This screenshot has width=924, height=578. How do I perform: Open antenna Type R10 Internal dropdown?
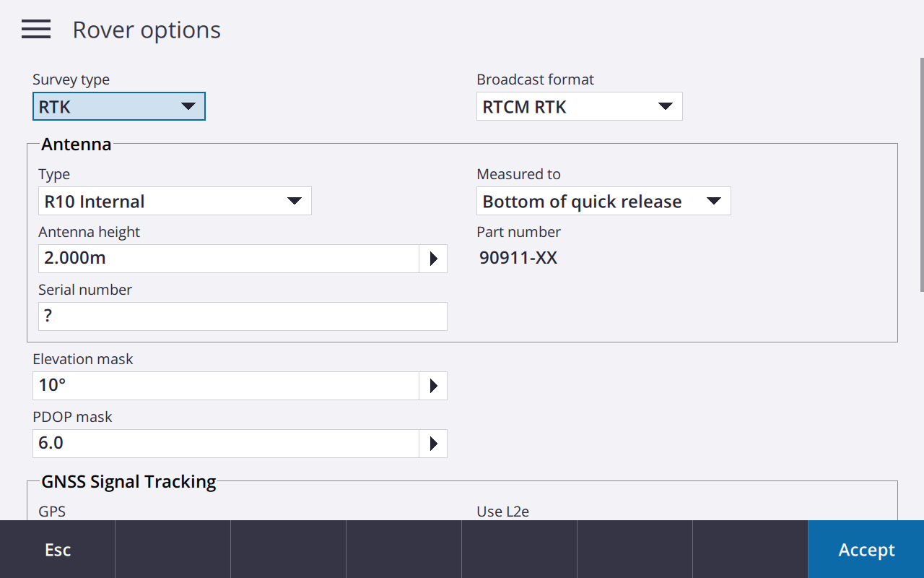[x=174, y=202]
